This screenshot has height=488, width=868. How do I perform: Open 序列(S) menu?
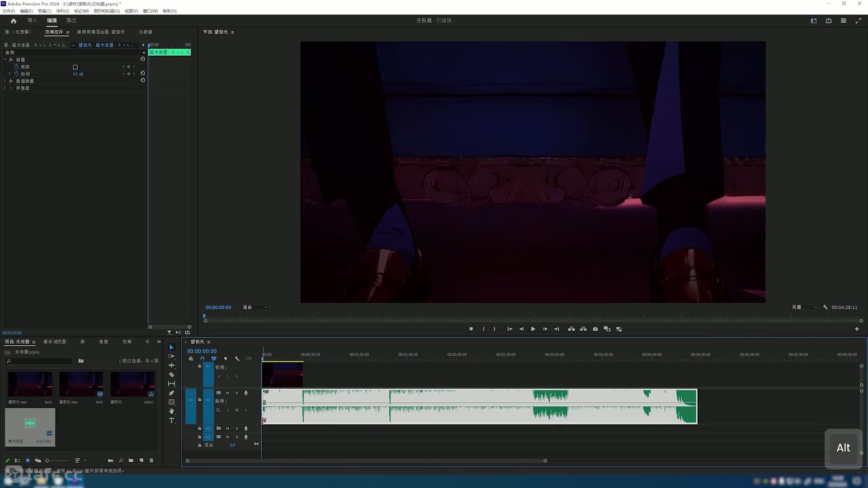[x=63, y=11]
